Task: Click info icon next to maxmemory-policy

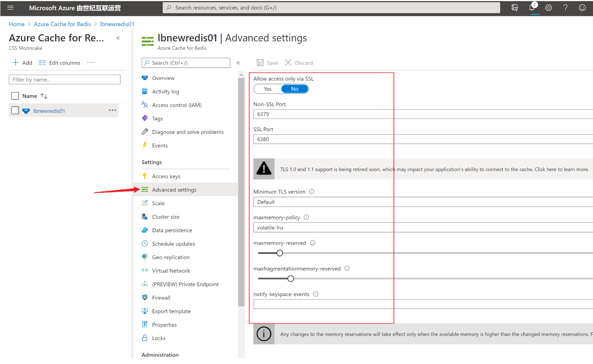Action: 306,217
